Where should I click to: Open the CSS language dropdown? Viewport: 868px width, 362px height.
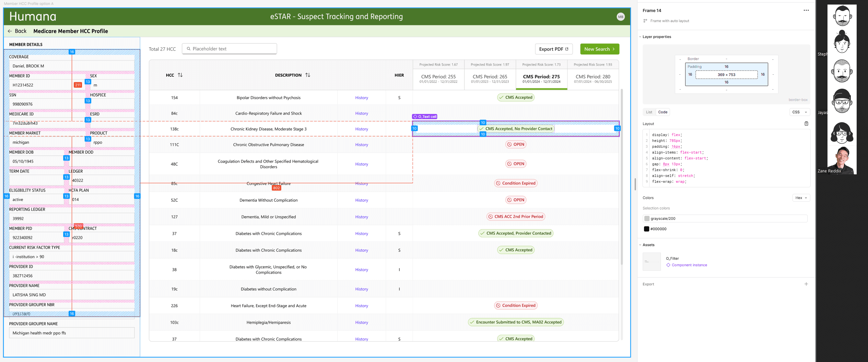799,112
